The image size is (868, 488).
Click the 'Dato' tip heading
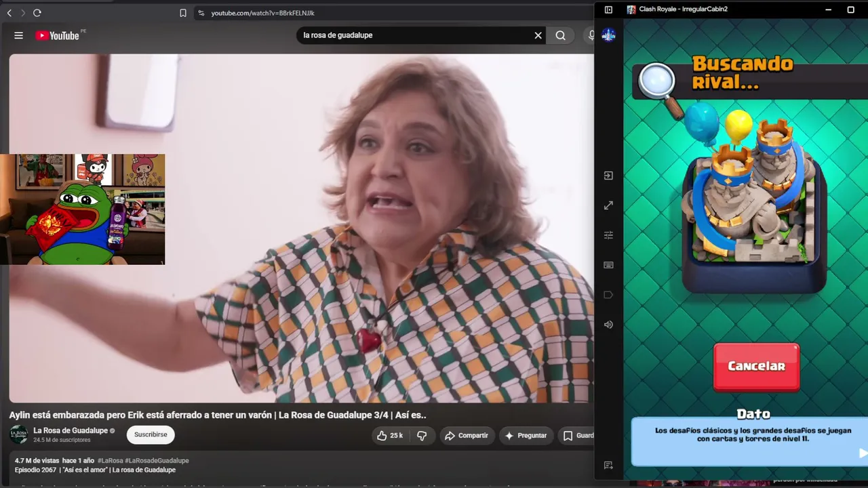[753, 413]
